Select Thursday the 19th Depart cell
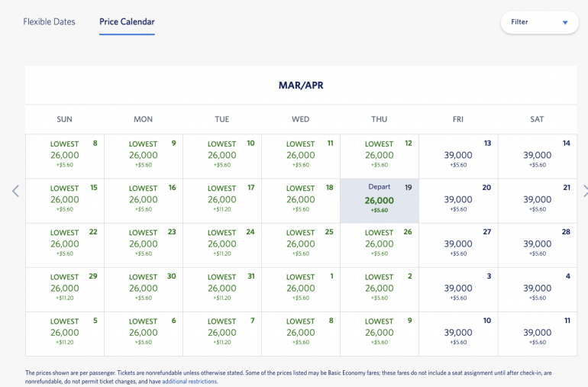The image size is (588, 387). tap(380, 201)
